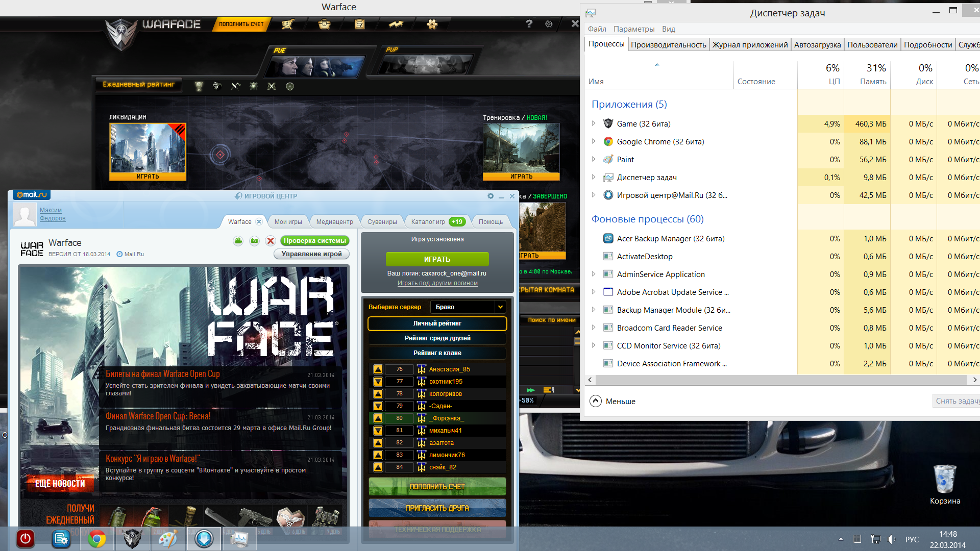This screenshot has width=980, height=551.
Task: Open the Файл menu in Task Manager
Action: pos(597,29)
